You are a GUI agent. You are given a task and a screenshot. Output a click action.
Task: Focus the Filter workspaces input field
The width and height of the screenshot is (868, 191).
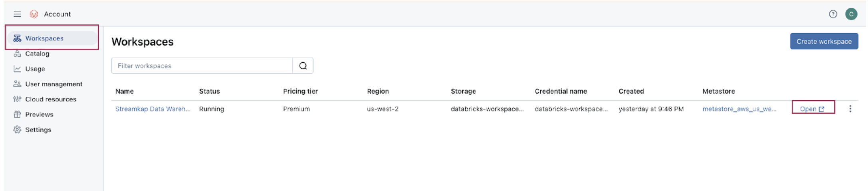pyautogui.click(x=202, y=66)
